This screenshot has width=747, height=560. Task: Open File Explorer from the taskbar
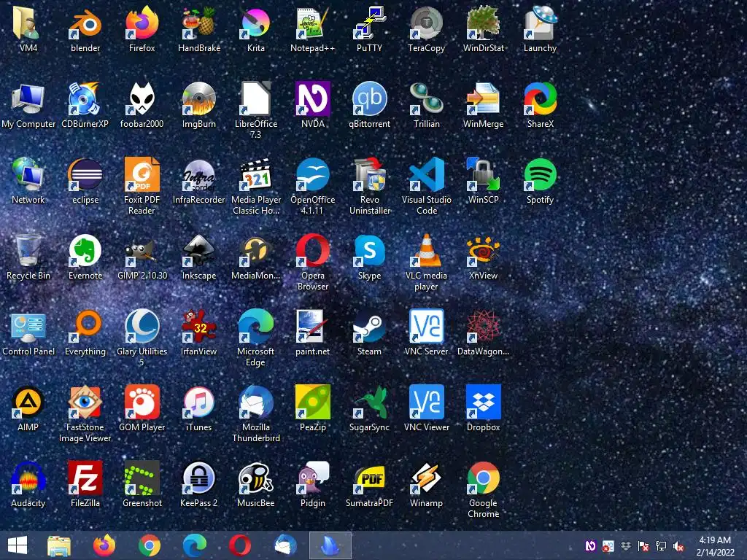59,545
